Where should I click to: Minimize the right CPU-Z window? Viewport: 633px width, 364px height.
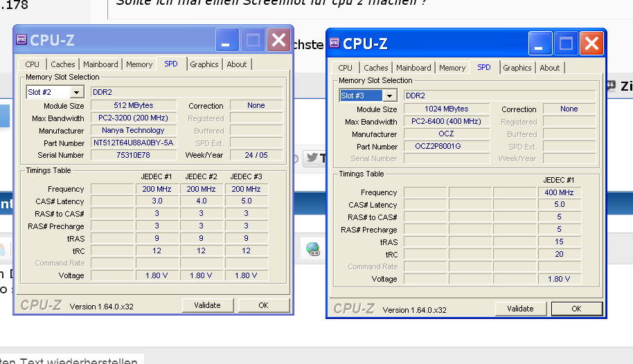[540, 43]
